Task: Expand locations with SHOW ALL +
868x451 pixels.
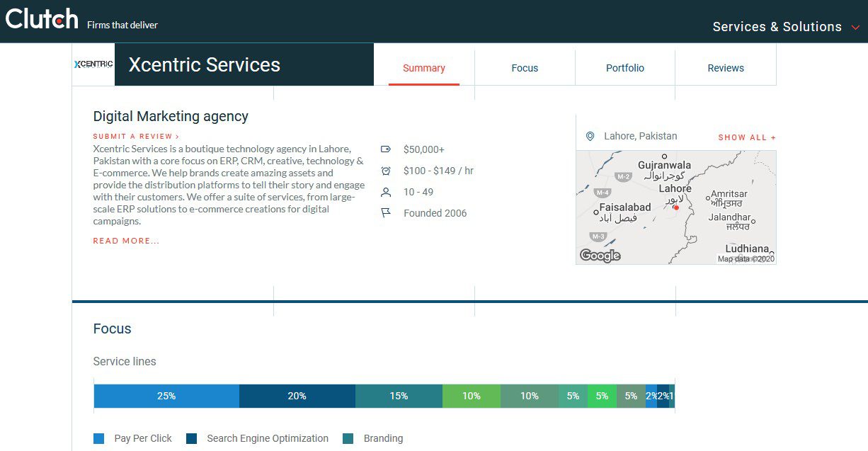Action: (x=747, y=137)
